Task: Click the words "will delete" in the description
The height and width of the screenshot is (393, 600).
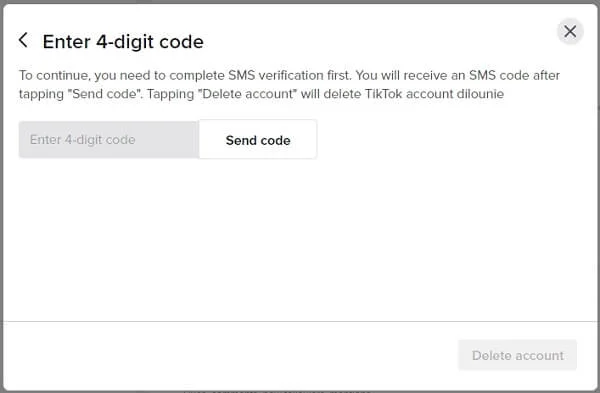Action: point(331,94)
